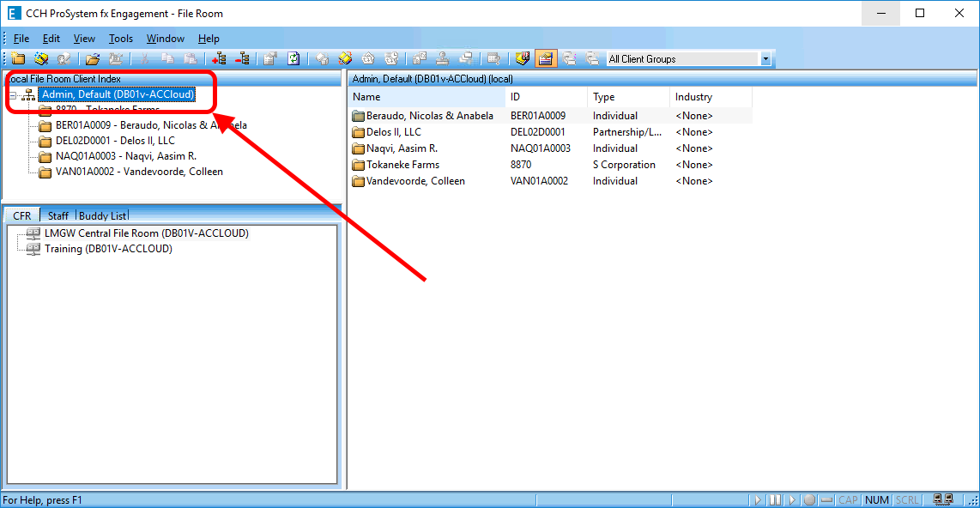Sort list by the ID column header
Image resolution: width=980 pixels, height=508 pixels.
(x=547, y=97)
